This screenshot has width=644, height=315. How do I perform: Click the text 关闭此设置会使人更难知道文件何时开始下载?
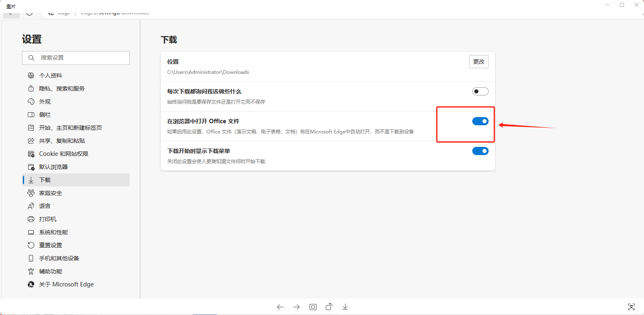pyautogui.click(x=216, y=162)
